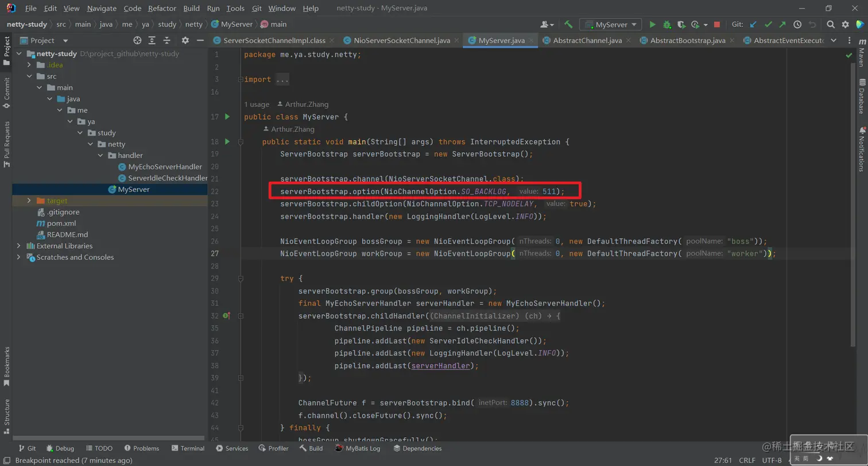Start debugging with the bug icon
The width and height of the screenshot is (868, 466).
[x=667, y=25]
